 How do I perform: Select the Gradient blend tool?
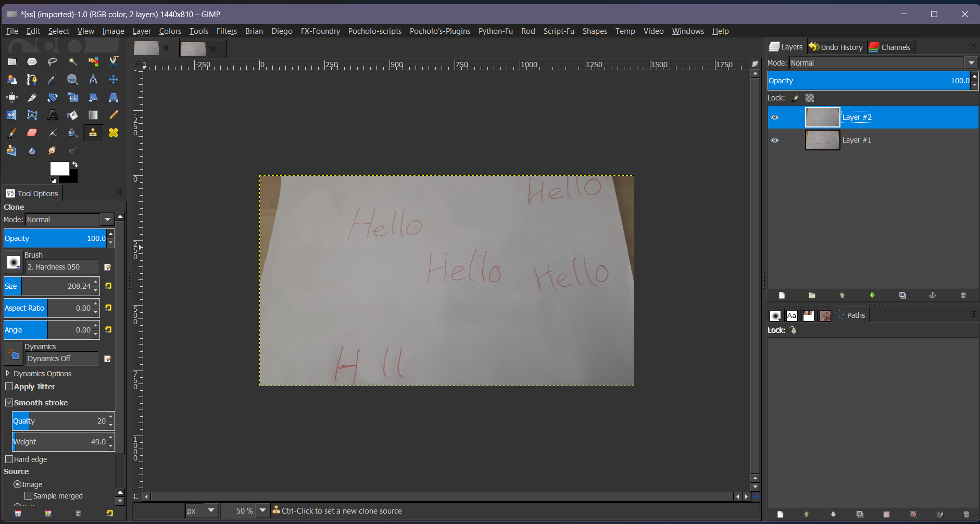click(93, 115)
